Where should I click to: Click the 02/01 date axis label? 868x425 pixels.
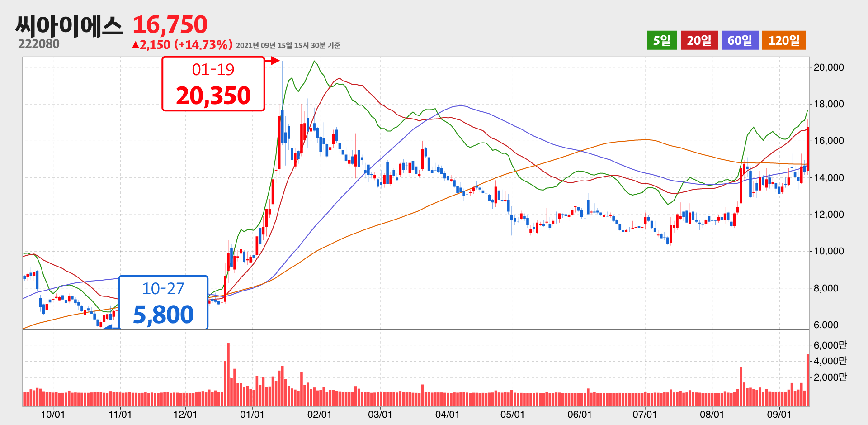[319, 415]
